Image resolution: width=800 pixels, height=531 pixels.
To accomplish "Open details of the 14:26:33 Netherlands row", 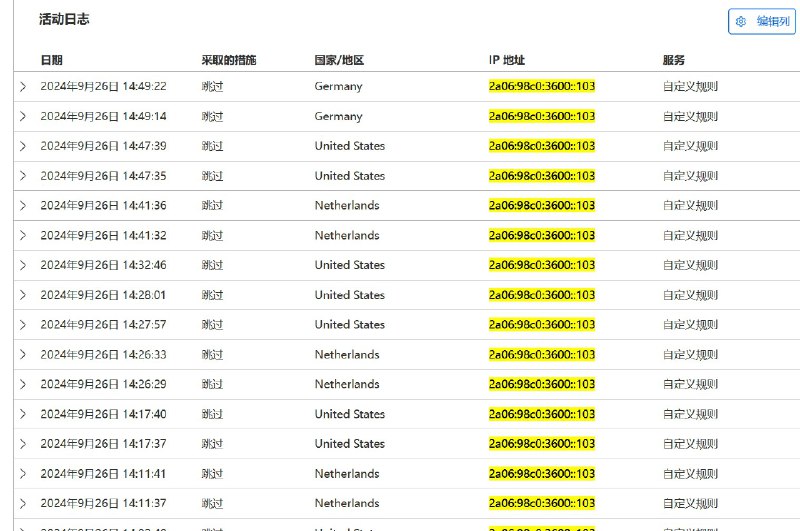I will 23,355.
